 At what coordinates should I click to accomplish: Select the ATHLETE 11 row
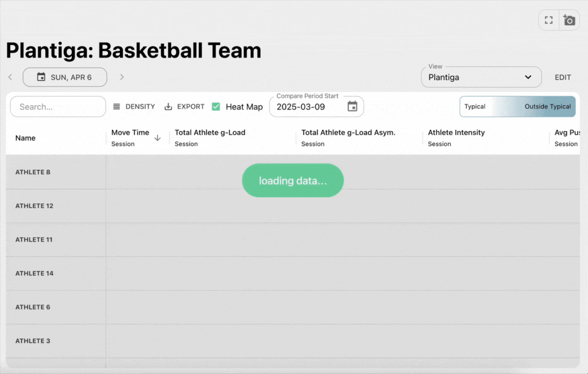(293, 240)
